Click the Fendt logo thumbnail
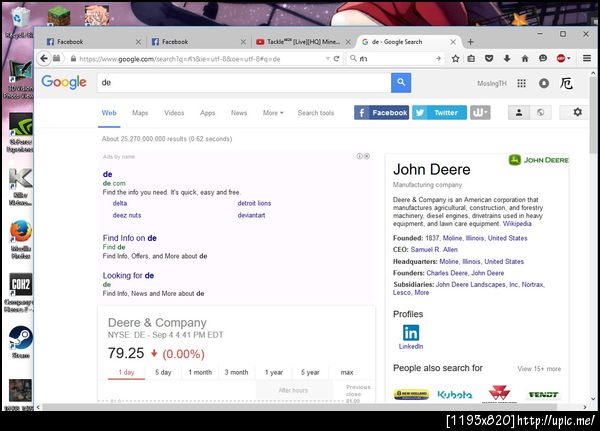The image size is (600, 431). tap(543, 394)
